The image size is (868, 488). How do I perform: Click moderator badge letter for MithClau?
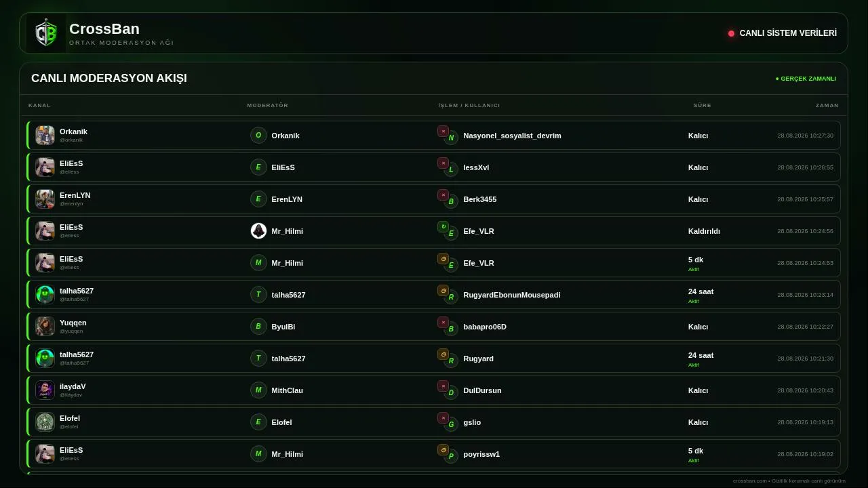click(258, 390)
